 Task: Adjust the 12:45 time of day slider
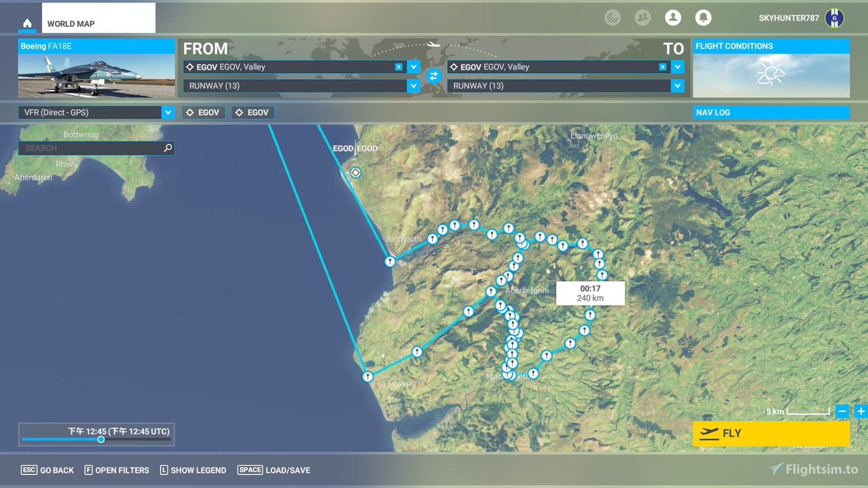(x=101, y=439)
